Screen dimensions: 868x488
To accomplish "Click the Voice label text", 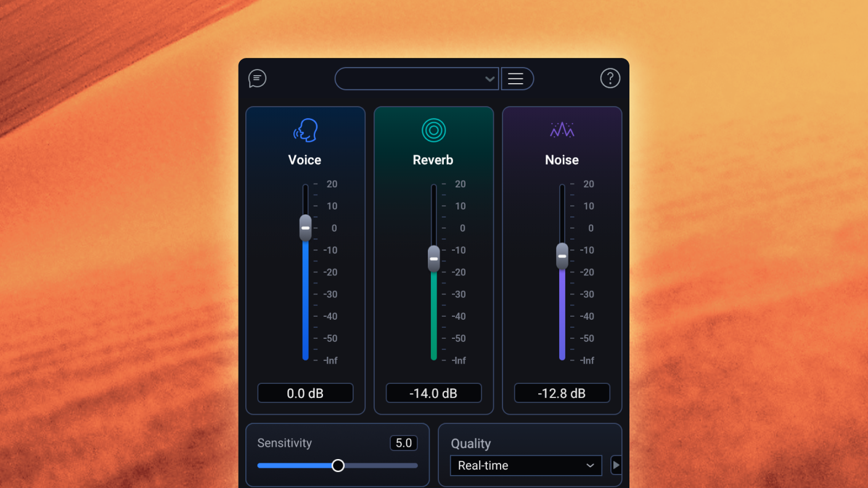I will (x=305, y=160).
